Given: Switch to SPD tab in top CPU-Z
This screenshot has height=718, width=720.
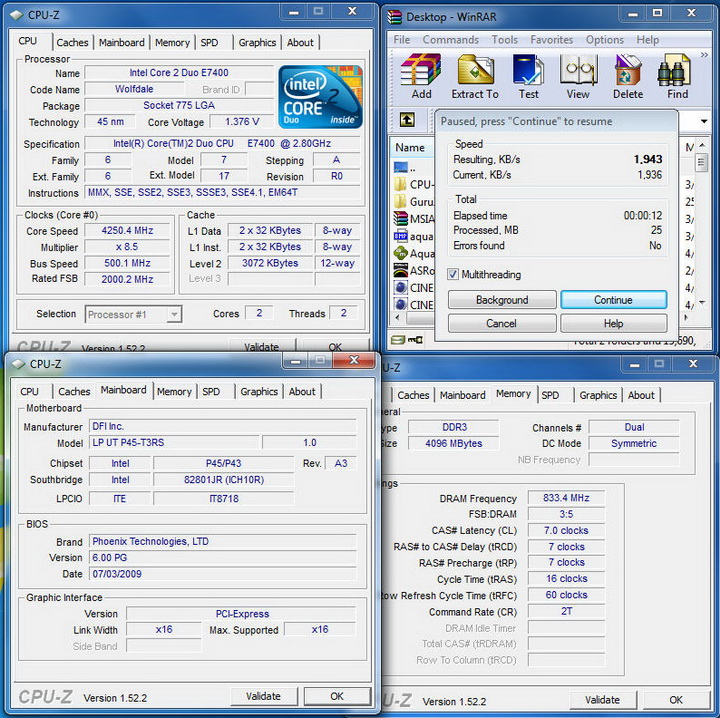Looking at the screenshot, I should [x=209, y=43].
